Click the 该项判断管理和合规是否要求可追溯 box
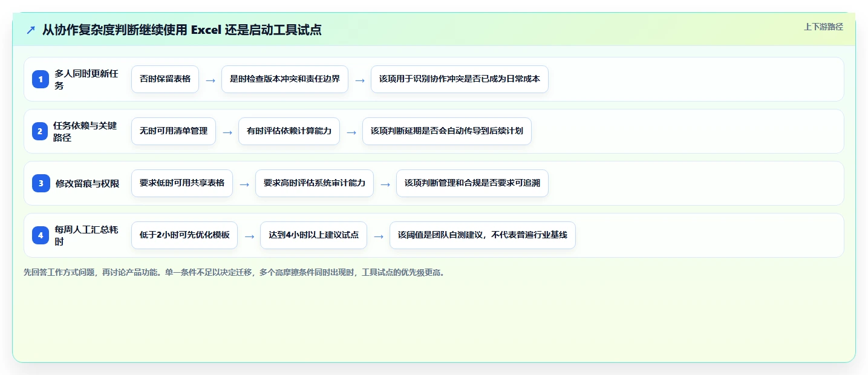 click(472, 183)
